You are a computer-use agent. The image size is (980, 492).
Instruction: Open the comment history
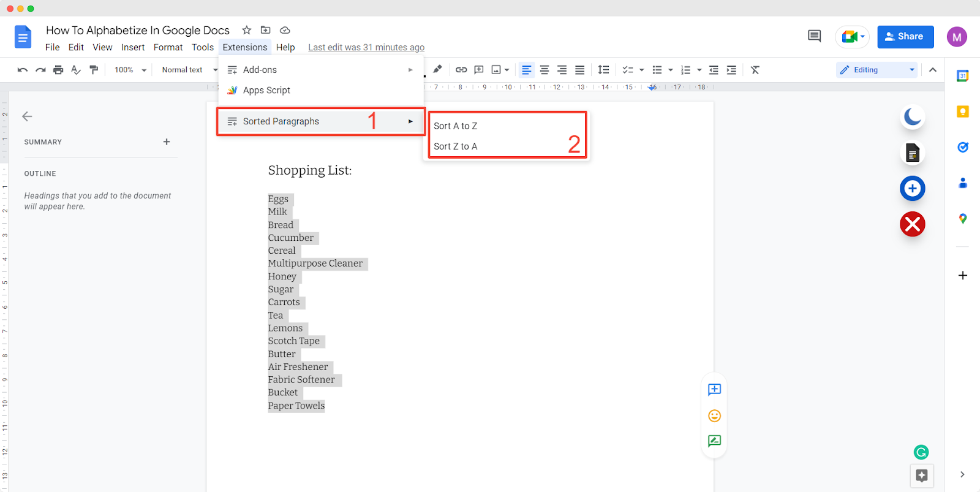click(x=814, y=36)
